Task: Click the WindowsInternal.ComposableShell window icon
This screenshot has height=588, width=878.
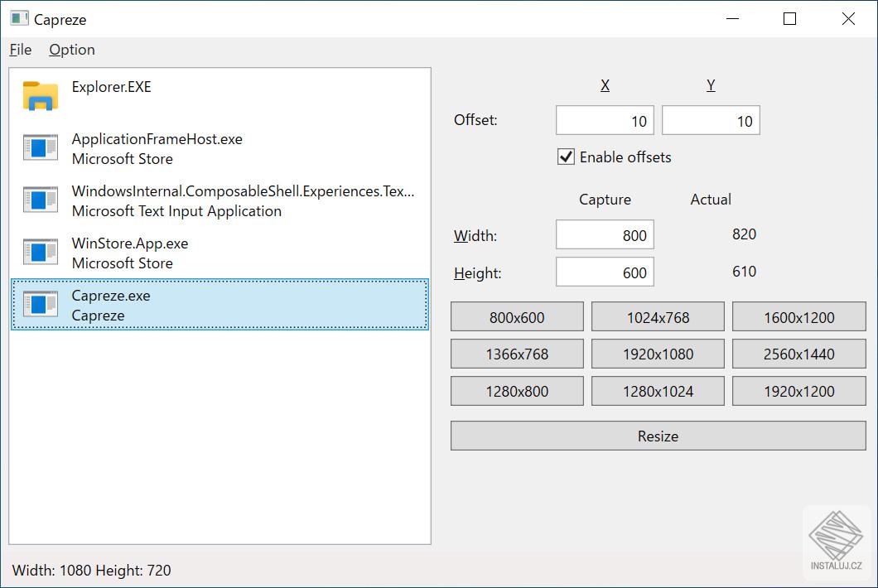Action: [41, 200]
